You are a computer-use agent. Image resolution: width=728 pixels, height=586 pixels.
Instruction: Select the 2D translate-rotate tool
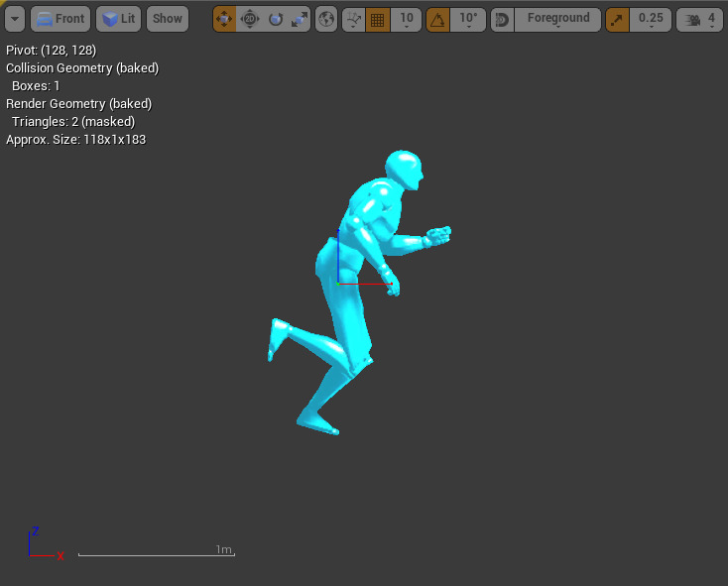[x=250, y=19]
